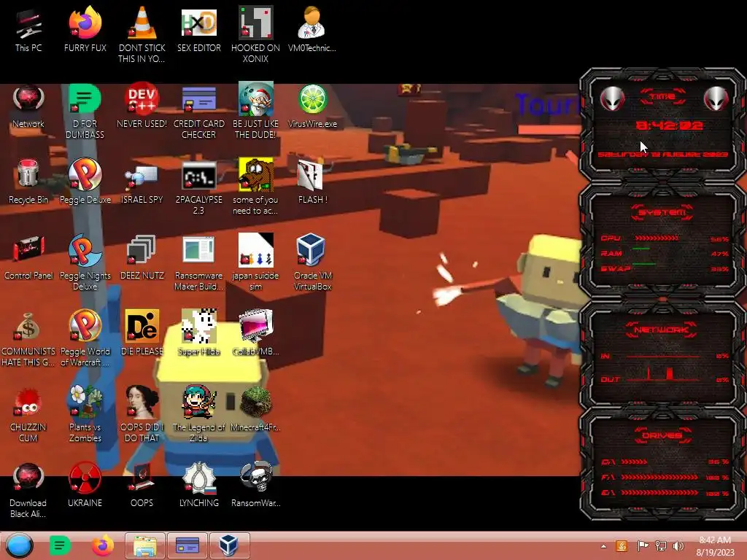Show hidden tray icons arrow
Image resolution: width=747 pixels, height=560 pixels.
pos(603,546)
